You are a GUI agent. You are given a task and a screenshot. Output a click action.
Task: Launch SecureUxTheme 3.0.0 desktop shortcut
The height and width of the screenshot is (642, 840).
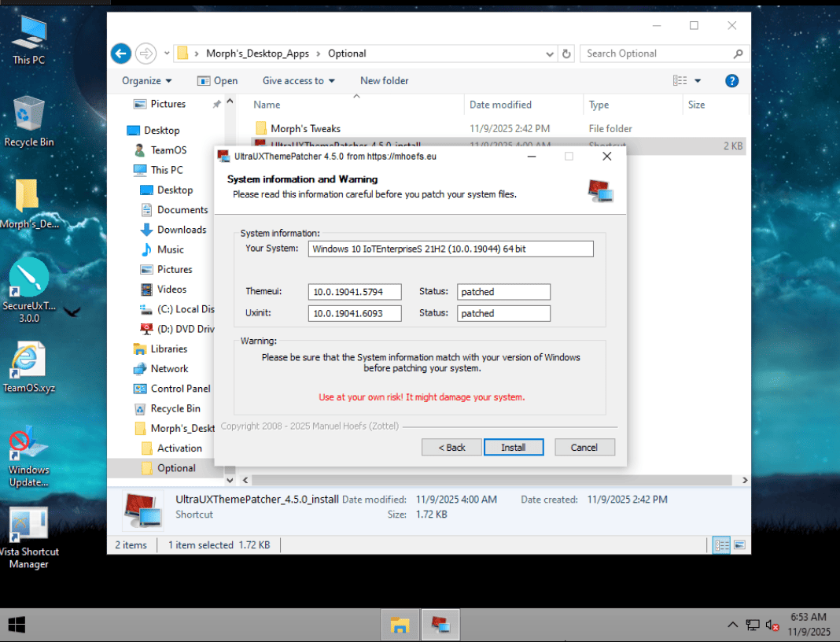tap(29, 290)
